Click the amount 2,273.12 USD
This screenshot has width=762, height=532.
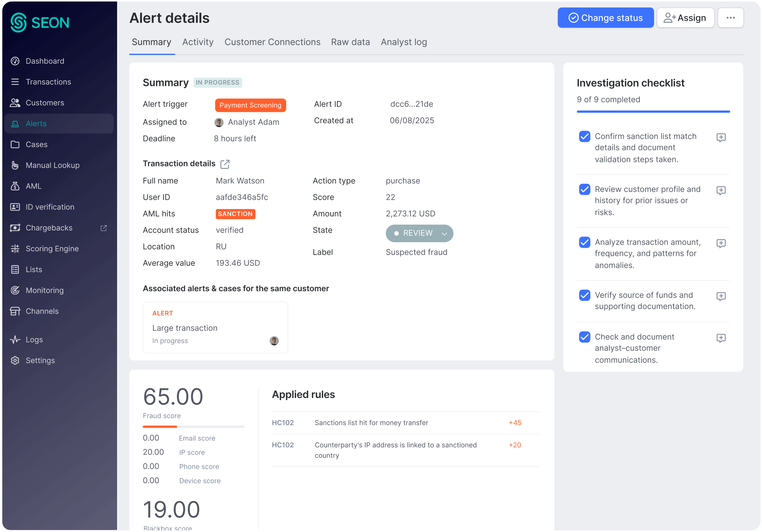410,214
